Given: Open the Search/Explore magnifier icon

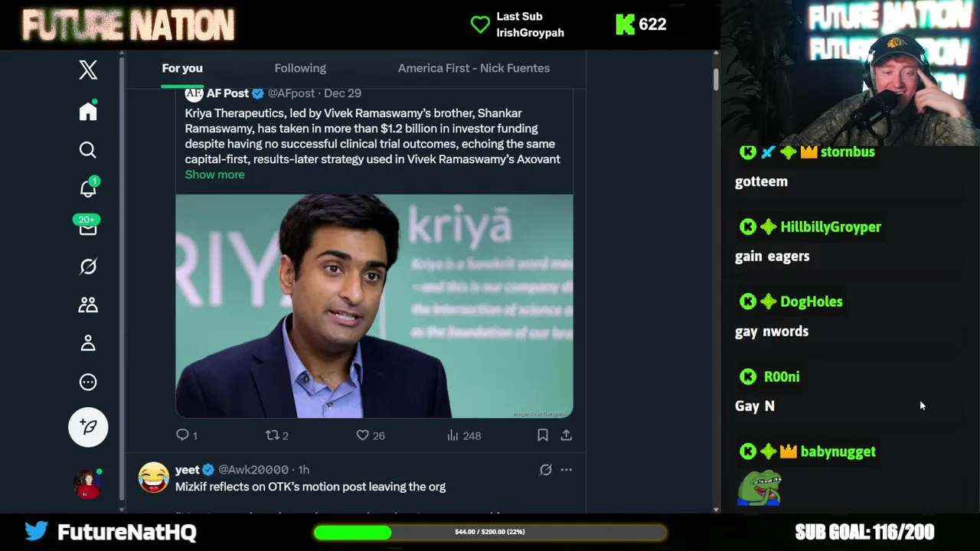Looking at the screenshot, I should [88, 150].
